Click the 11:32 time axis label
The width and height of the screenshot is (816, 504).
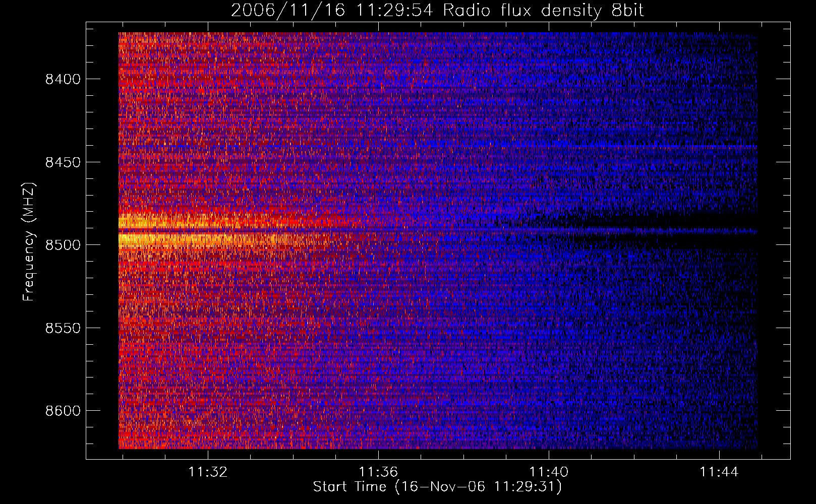coord(208,472)
